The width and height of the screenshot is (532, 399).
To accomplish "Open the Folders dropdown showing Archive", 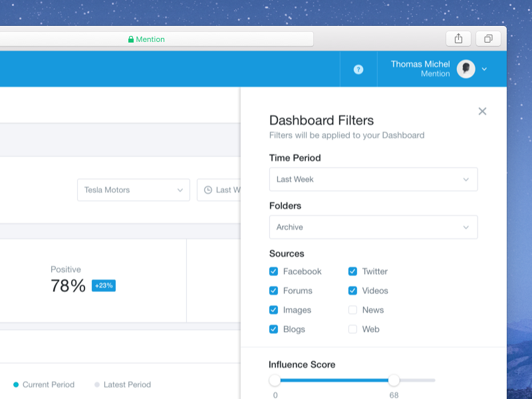I will click(x=373, y=227).
